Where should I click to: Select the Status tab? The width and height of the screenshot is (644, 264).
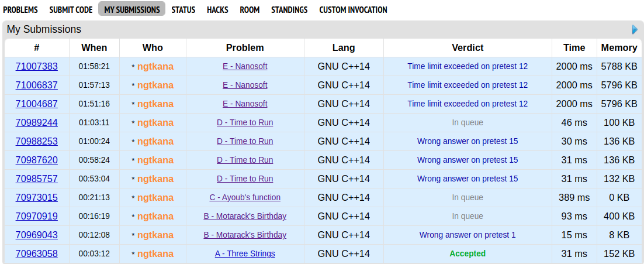tap(183, 9)
